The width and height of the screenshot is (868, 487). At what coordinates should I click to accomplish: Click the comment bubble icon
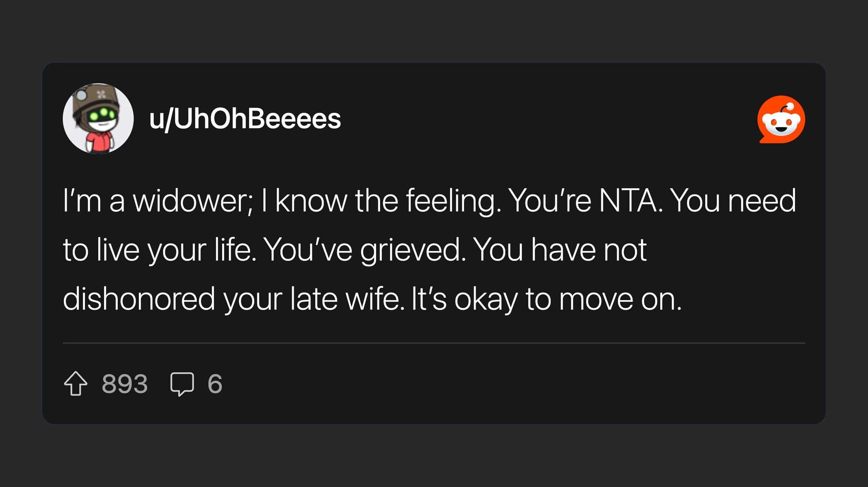pyautogui.click(x=182, y=384)
